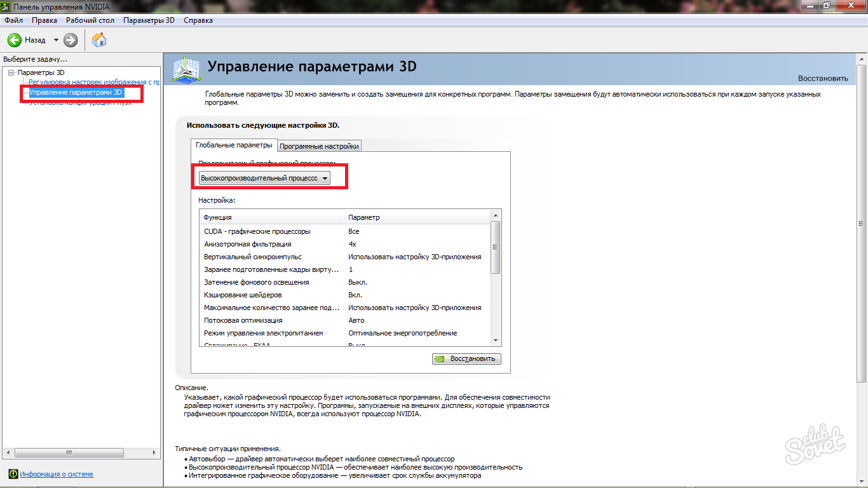Click the NVIDIA Control Panel title bar icon

coord(6,6)
